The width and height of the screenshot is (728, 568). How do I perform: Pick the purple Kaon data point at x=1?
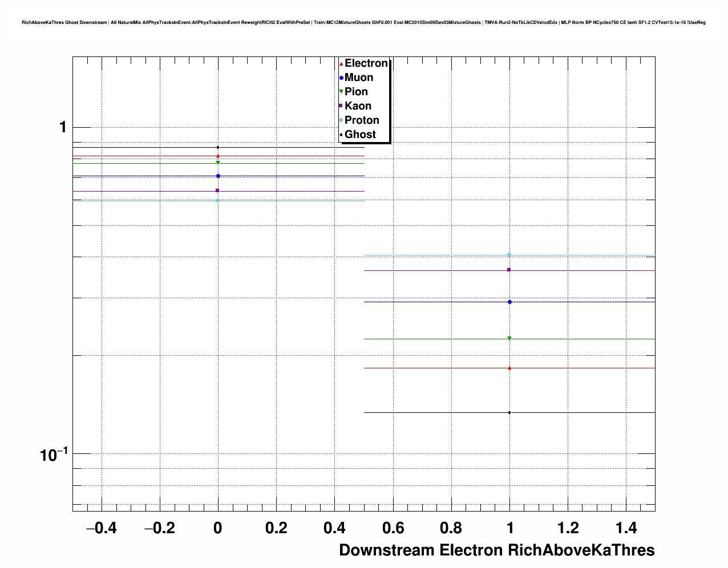(x=509, y=270)
